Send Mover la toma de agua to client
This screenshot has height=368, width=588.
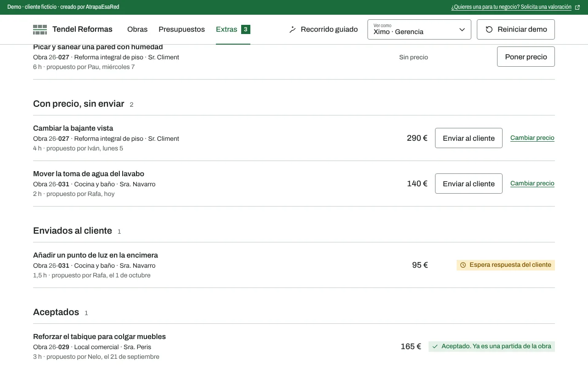[469, 184]
